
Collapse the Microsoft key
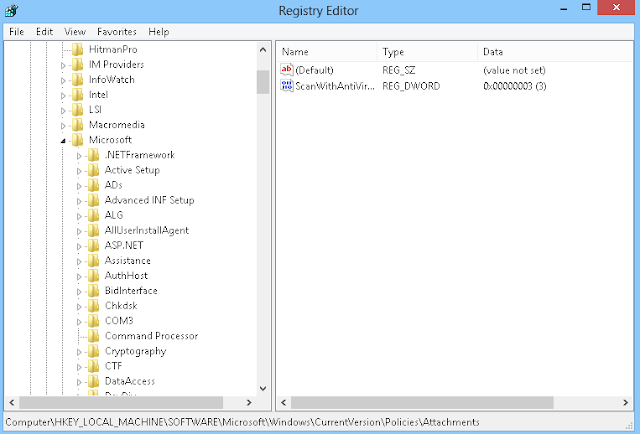click(x=63, y=141)
